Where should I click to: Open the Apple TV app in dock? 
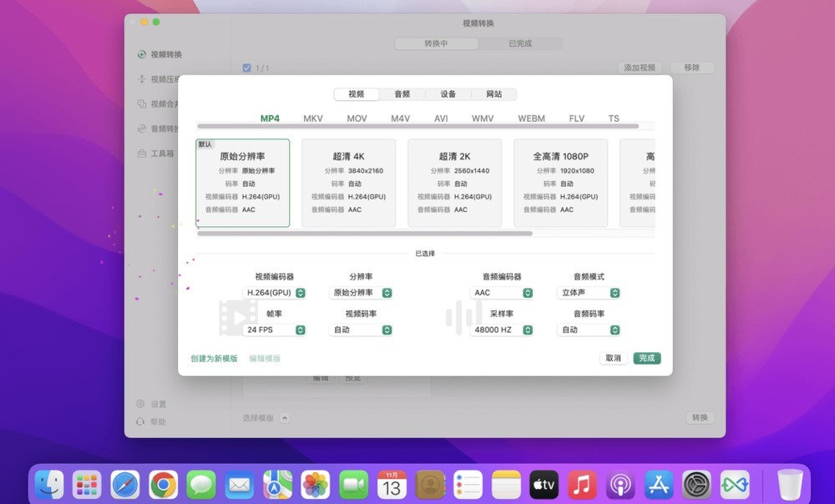(x=544, y=484)
